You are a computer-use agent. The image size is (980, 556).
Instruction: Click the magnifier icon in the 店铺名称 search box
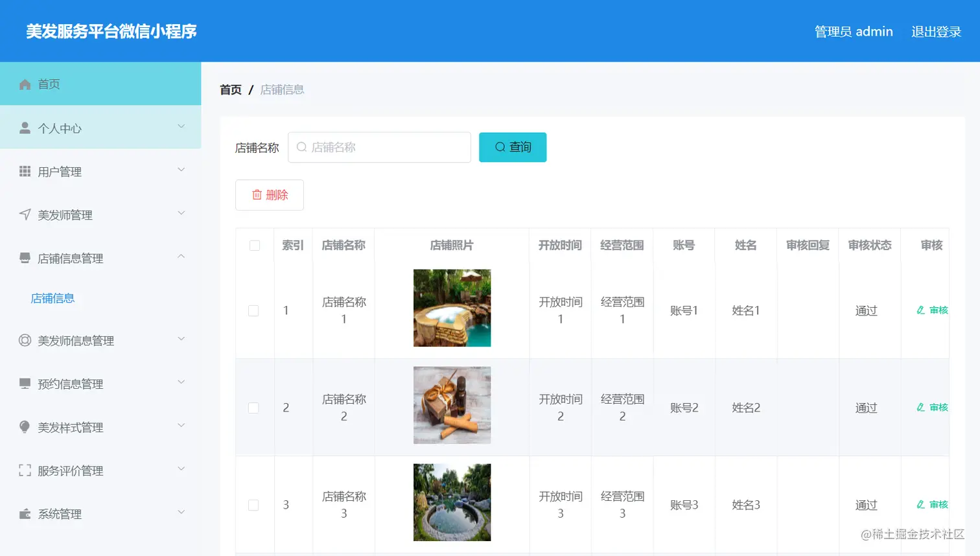click(301, 147)
